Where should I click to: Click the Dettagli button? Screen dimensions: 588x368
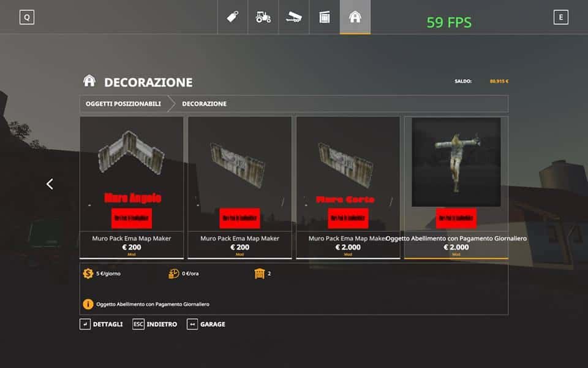pyautogui.click(x=101, y=324)
